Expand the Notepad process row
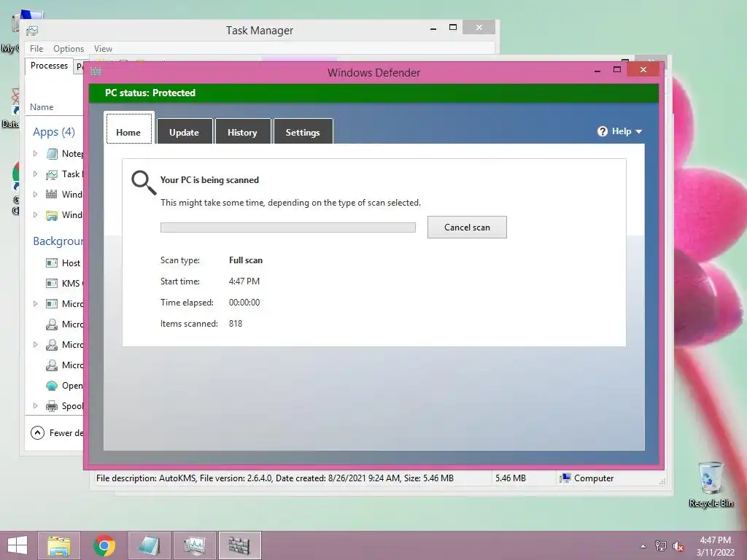747x560 pixels. [35, 153]
